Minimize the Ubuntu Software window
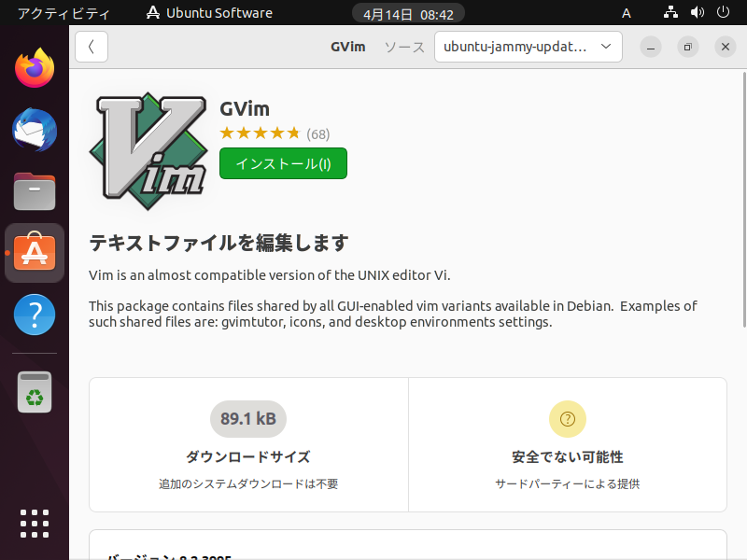 tap(651, 47)
